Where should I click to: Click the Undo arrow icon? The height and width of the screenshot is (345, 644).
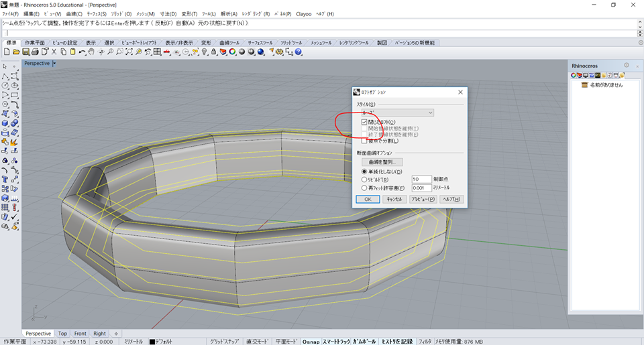[x=82, y=52]
